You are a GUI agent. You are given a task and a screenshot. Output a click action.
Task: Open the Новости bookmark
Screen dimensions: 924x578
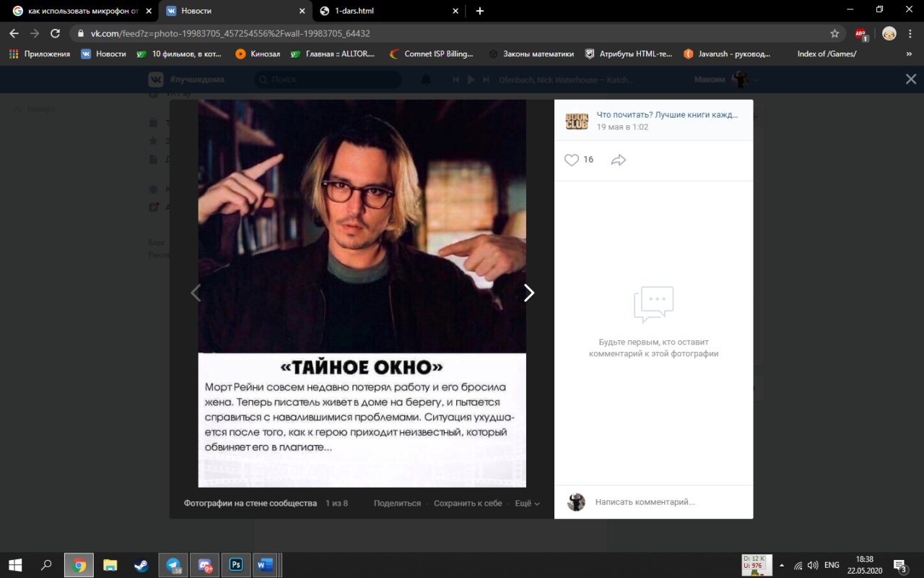point(103,53)
